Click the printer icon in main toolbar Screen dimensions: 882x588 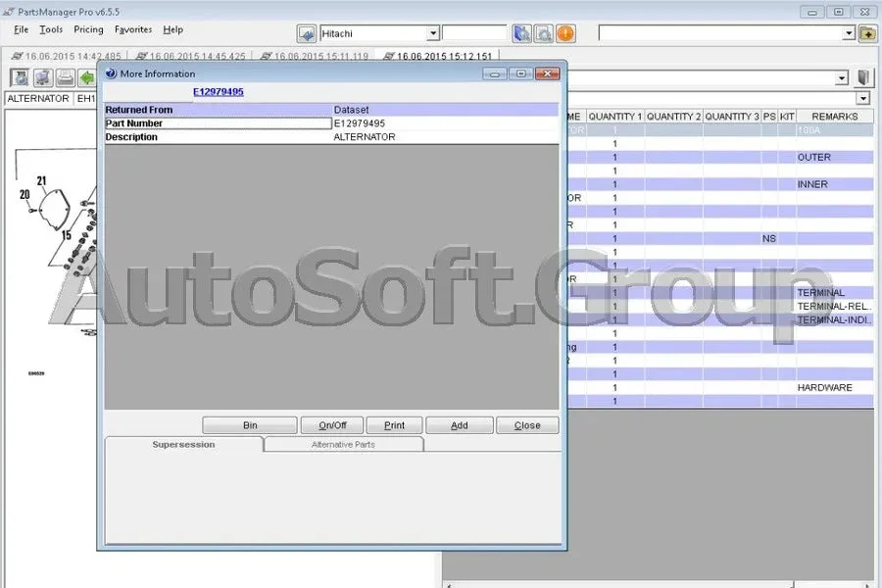point(65,77)
